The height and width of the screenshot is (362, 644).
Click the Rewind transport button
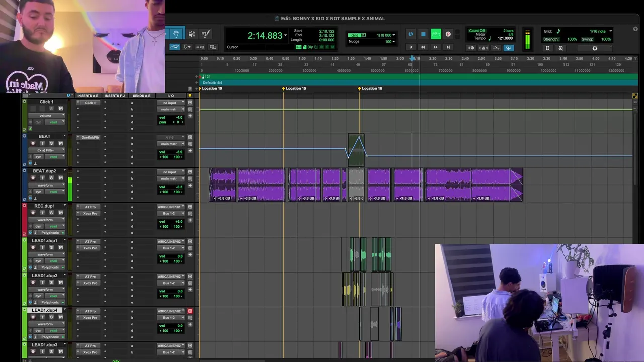423,47
